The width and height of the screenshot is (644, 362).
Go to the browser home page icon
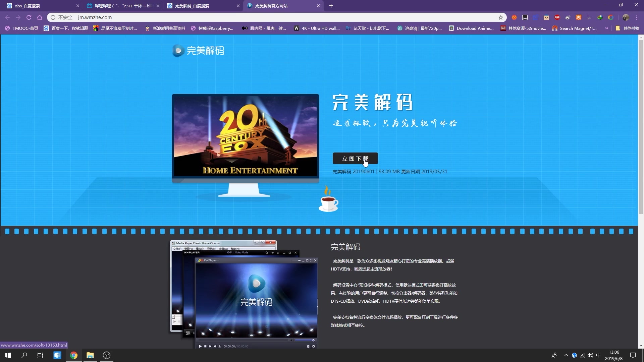point(40,17)
